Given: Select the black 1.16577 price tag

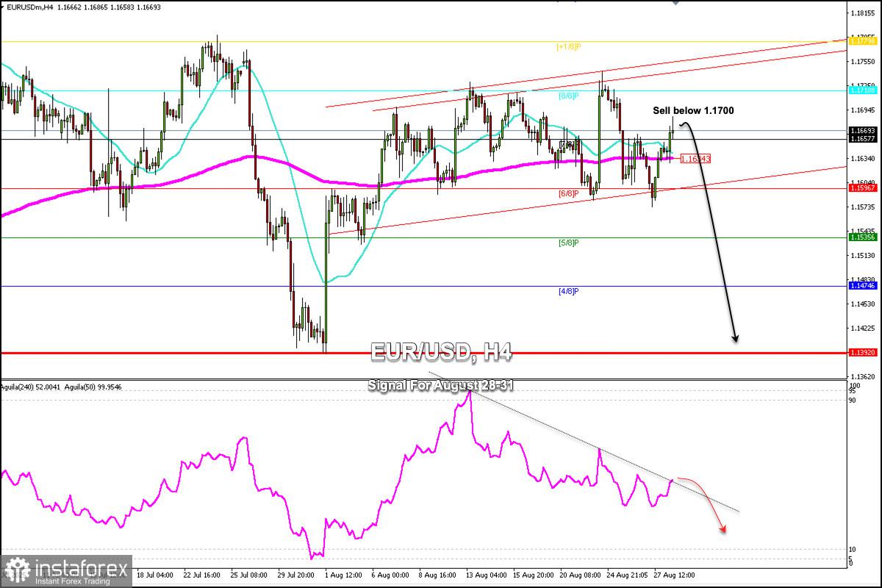Looking at the screenshot, I should [x=863, y=139].
